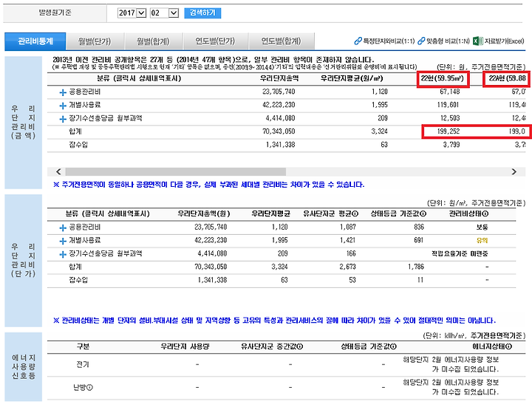Click the info icon next to 난방
532x404 pixels.
[x=90, y=387]
